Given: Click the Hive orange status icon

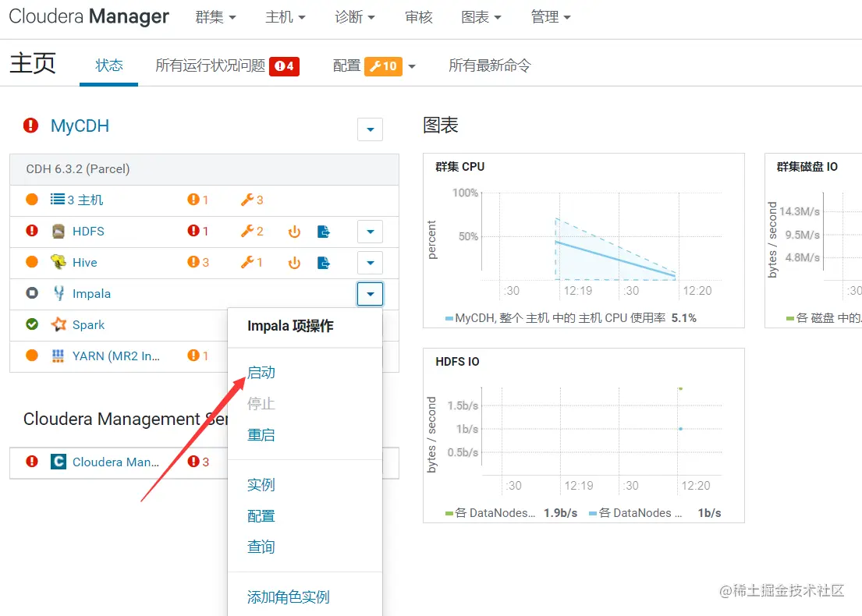Looking at the screenshot, I should click(32, 262).
